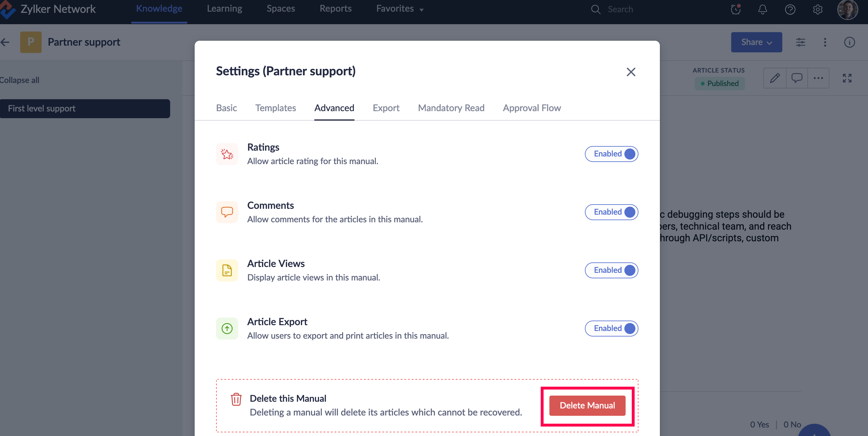The height and width of the screenshot is (436, 868).
Task: Expand article to fullscreen view icon
Action: point(847,78)
